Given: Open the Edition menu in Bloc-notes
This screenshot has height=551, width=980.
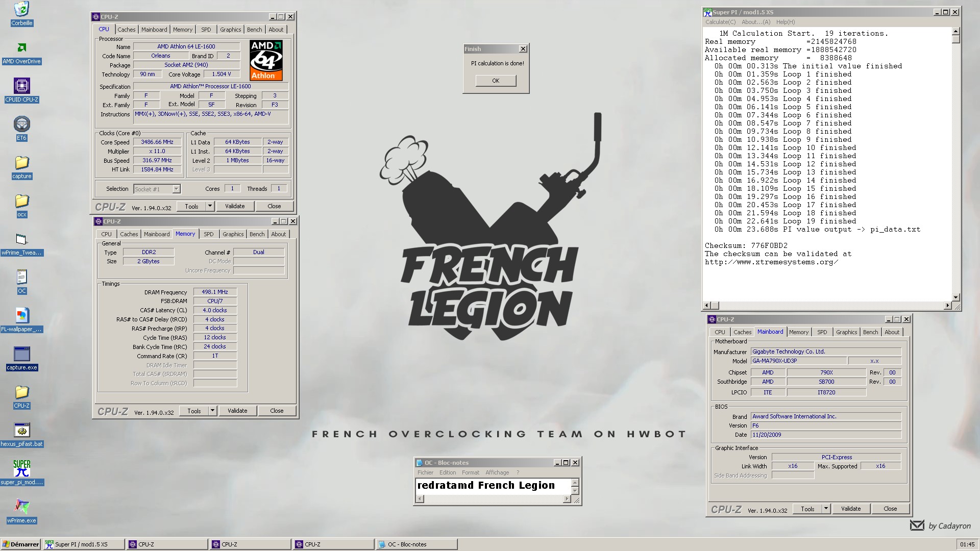Looking at the screenshot, I should (448, 472).
